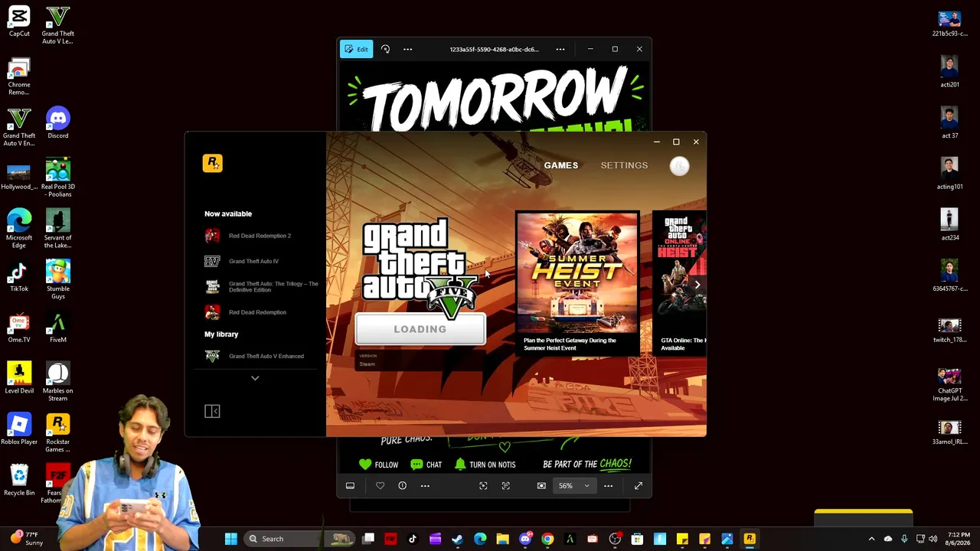Select the acting101 desktop file
The width and height of the screenshot is (980, 551).
(949, 174)
